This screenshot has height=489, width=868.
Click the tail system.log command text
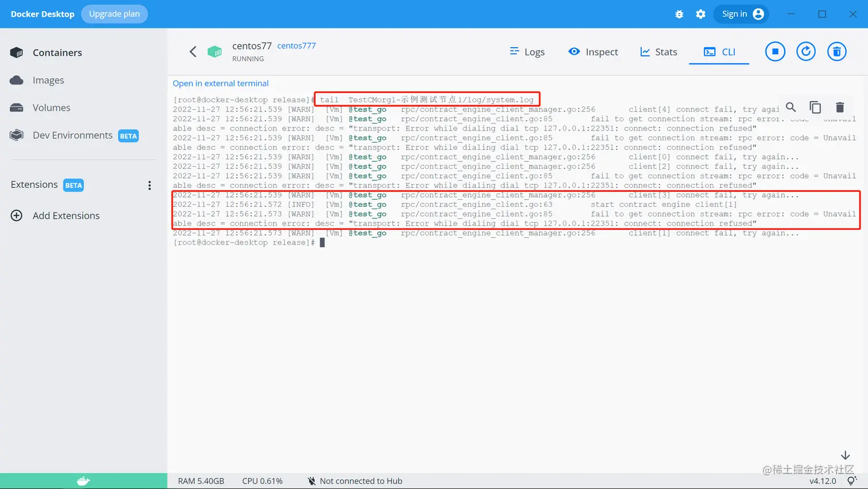click(x=427, y=99)
